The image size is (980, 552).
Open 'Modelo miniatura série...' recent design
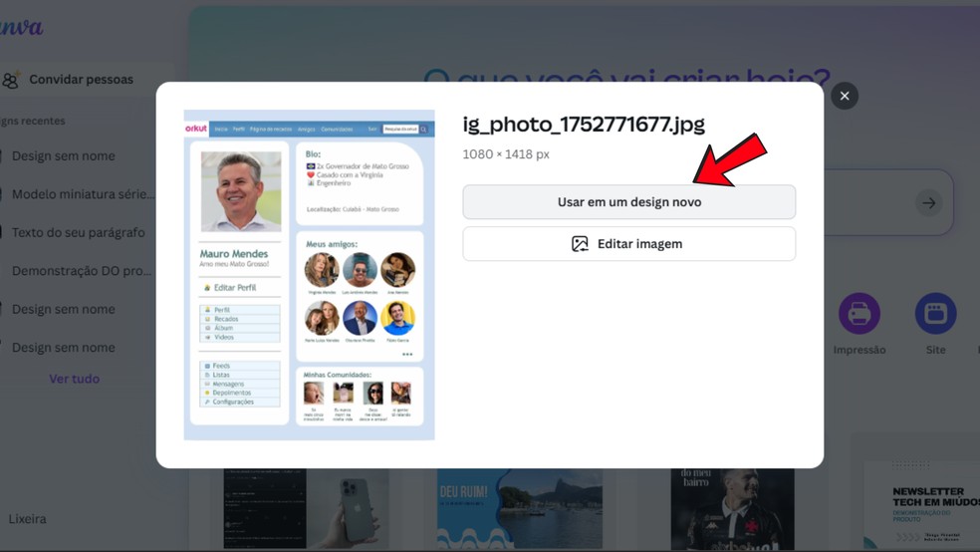[x=83, y=193]
